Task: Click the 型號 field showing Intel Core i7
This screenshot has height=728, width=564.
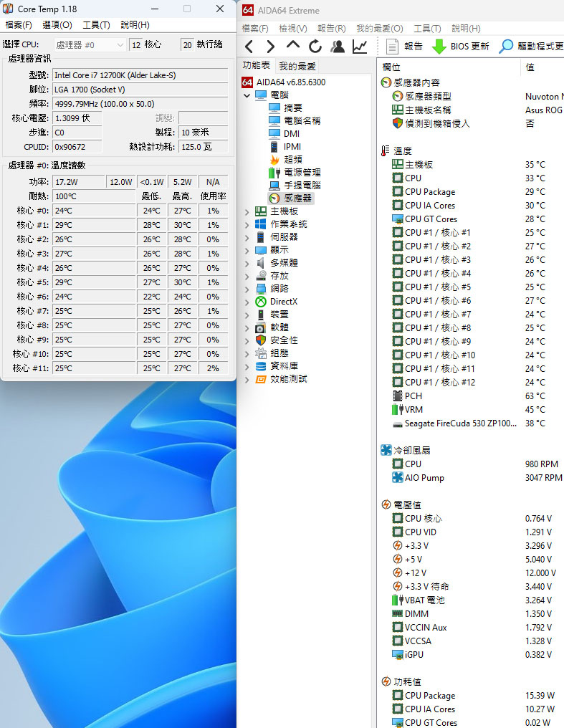Action: (x=140, y=75)
